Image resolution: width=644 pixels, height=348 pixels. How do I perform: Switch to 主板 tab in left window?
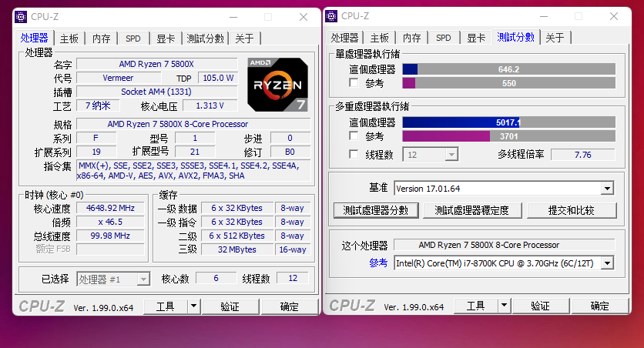[69, 38]
